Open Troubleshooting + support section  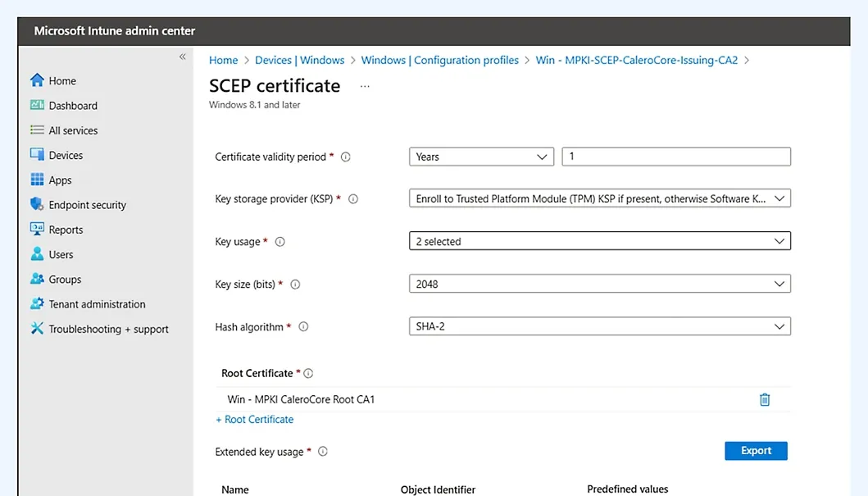(x=108, y=330)
